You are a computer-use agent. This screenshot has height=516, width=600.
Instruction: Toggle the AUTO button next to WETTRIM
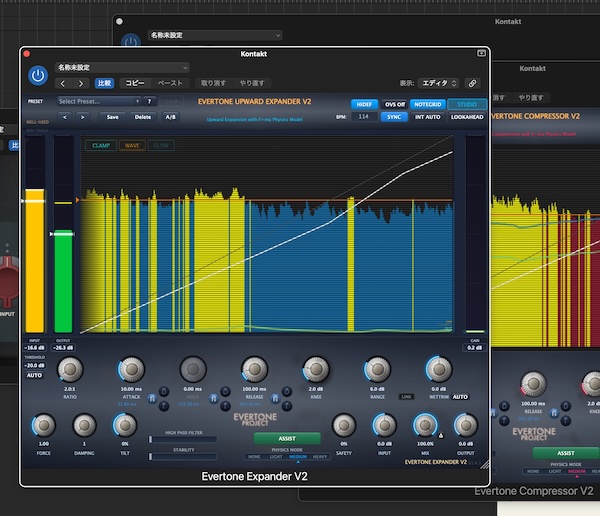460,397
